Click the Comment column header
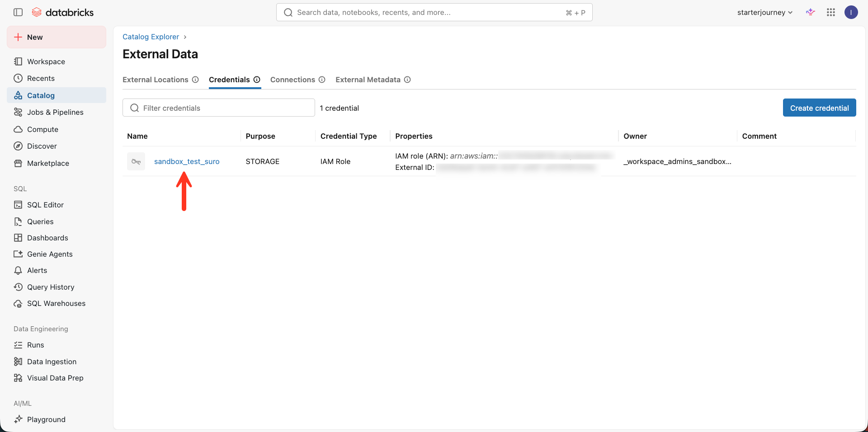This screenshot has height=432, width=868. (759, 136)
